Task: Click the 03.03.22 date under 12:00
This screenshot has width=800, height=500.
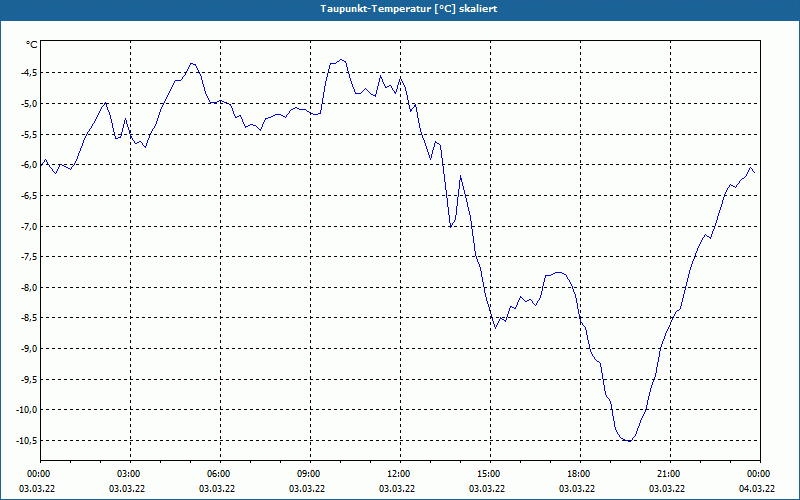Action: 397,489
